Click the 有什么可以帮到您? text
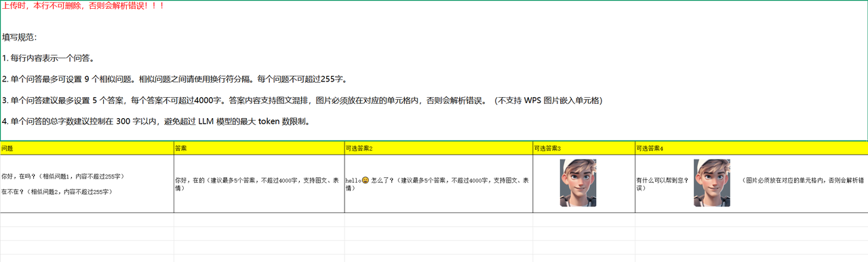Image resolution: width=868 pixels, height=262 pixels. click(x=663, y=181)
